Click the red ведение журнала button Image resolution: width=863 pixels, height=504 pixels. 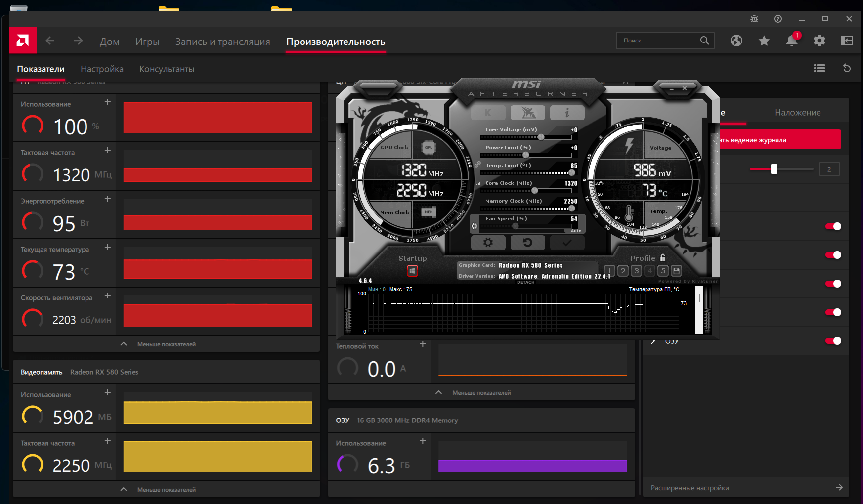coord(780,140)
